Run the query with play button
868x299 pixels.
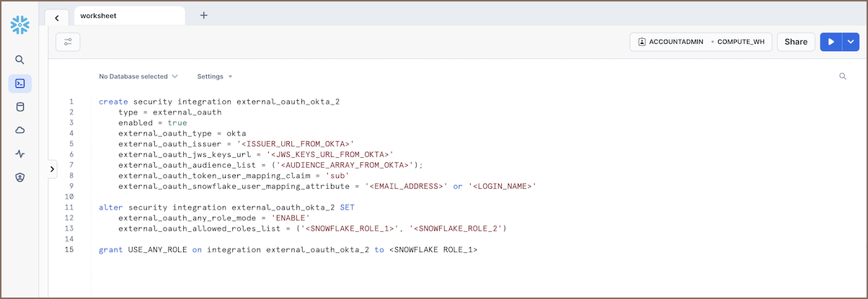click(x=831, y=42)
